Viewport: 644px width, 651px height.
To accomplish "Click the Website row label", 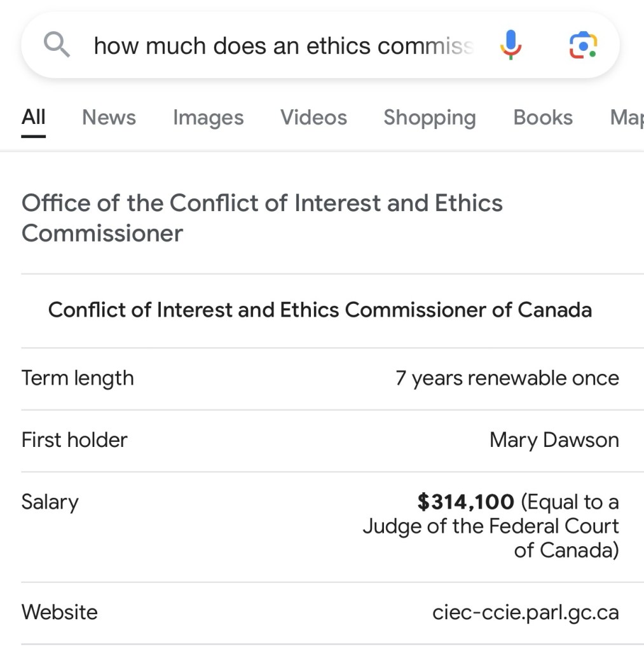I will click(60, 612).
